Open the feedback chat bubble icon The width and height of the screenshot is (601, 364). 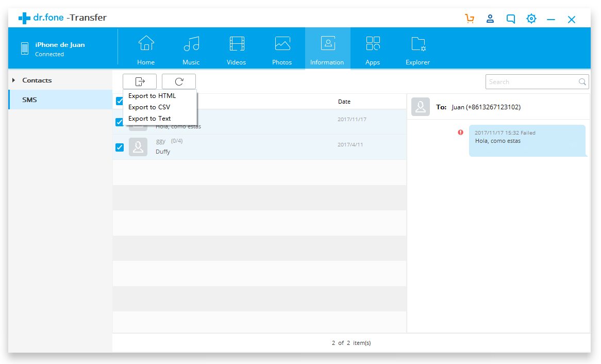(511, 19)
